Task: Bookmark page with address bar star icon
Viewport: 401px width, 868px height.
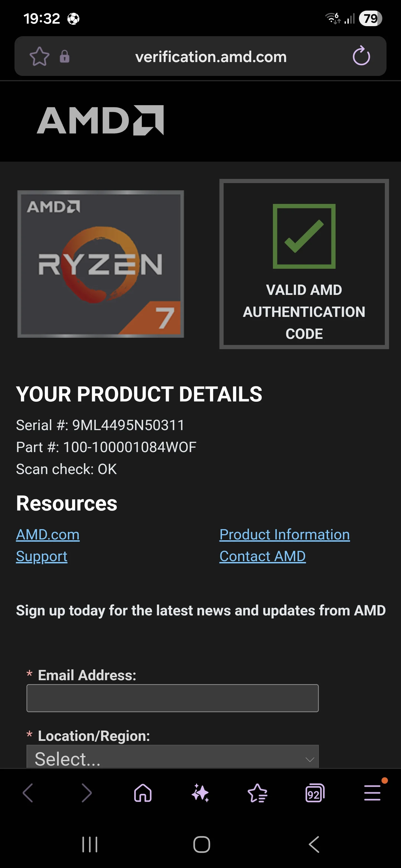Action: 40,56
